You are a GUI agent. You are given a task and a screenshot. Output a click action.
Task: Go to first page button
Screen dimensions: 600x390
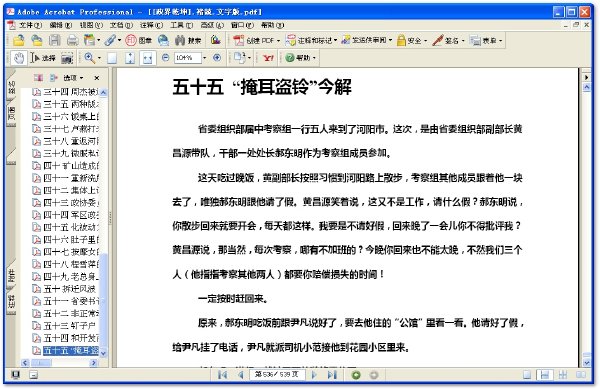click(222, 375)
